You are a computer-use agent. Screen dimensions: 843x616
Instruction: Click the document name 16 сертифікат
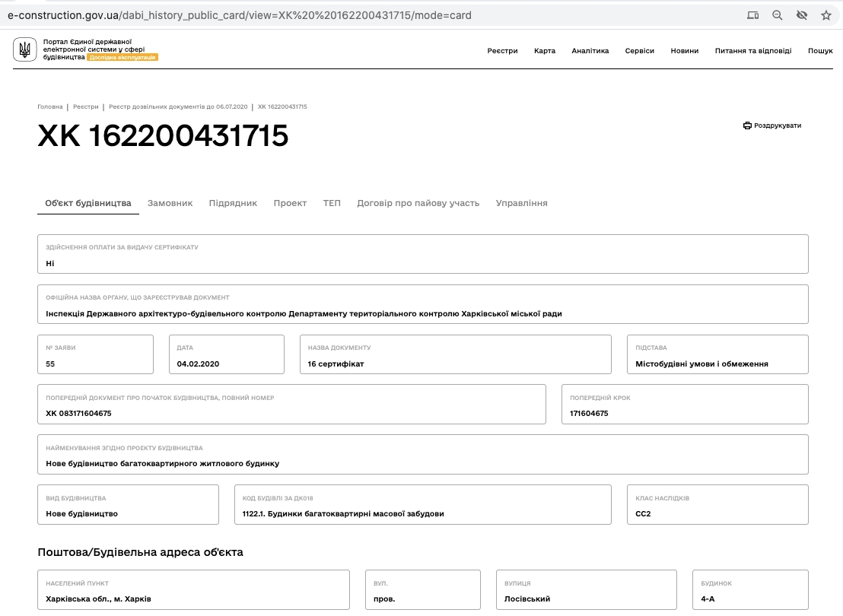336,364
